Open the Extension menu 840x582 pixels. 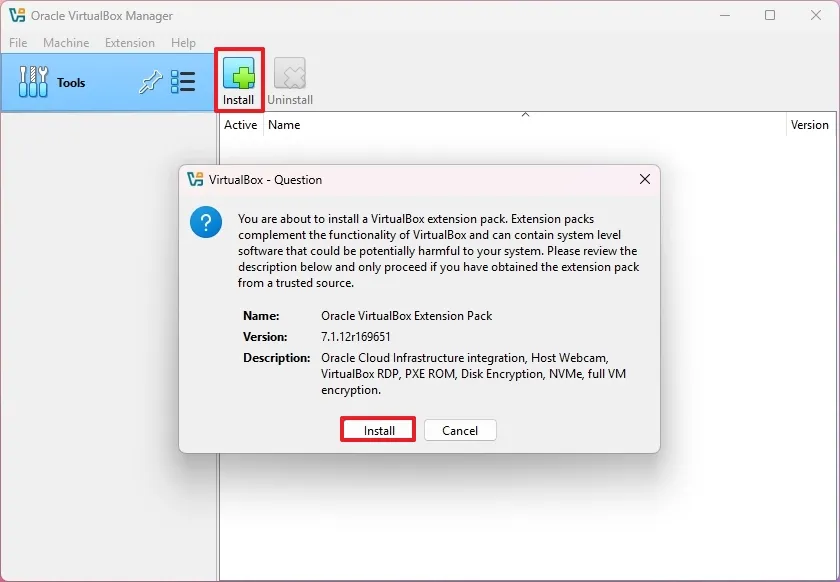129,42
